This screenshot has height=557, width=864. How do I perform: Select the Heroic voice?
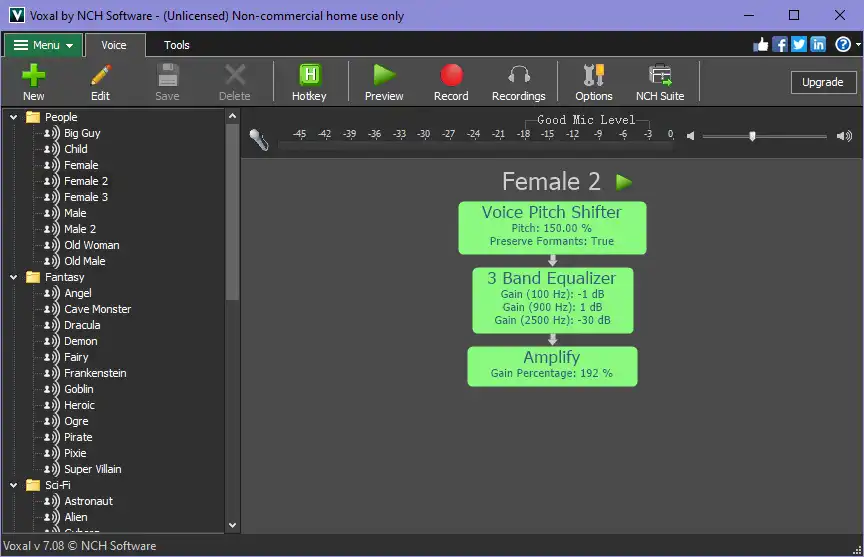tap(79, 405)
